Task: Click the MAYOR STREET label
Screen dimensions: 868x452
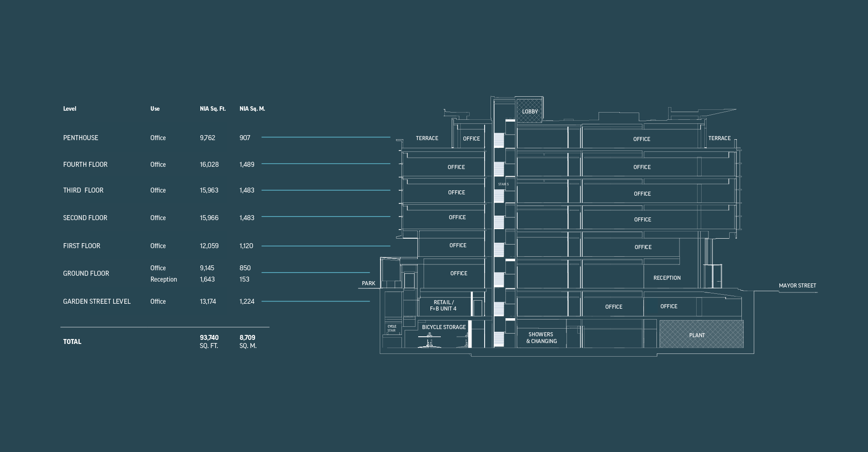Action: pyautogui.click(x=797, y=286)
